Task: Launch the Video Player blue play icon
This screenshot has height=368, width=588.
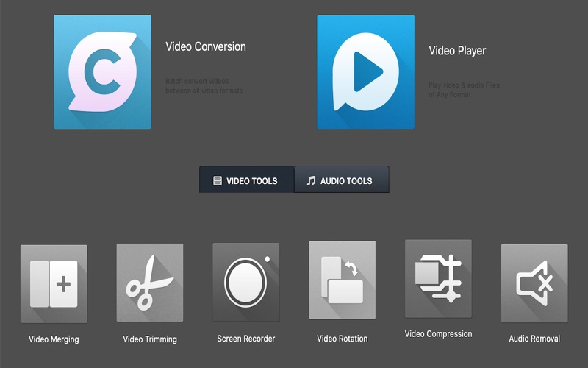Action: pyautogui.click(x=365, y=72)
